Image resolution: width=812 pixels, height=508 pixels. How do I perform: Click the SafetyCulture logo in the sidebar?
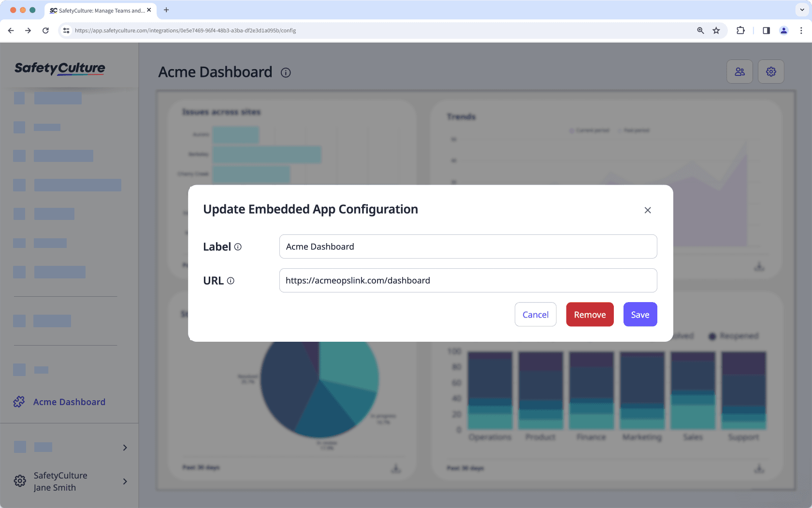pos(59,68)
